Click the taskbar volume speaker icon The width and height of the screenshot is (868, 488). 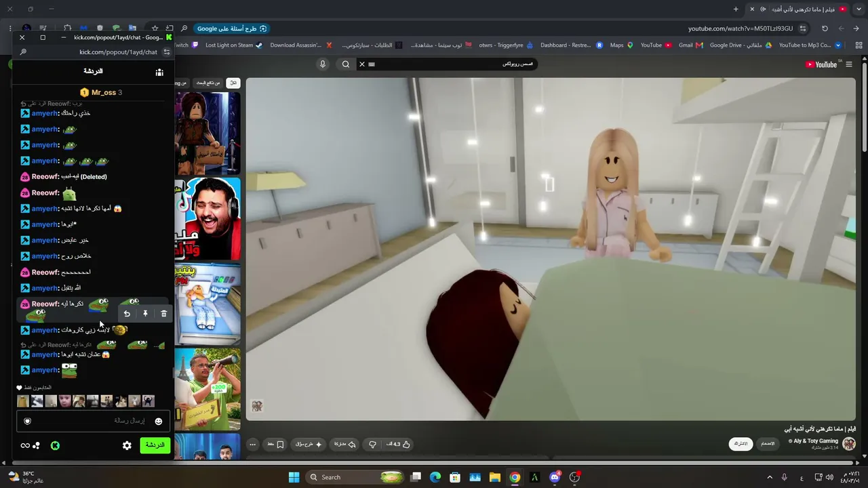click(829, 477)
